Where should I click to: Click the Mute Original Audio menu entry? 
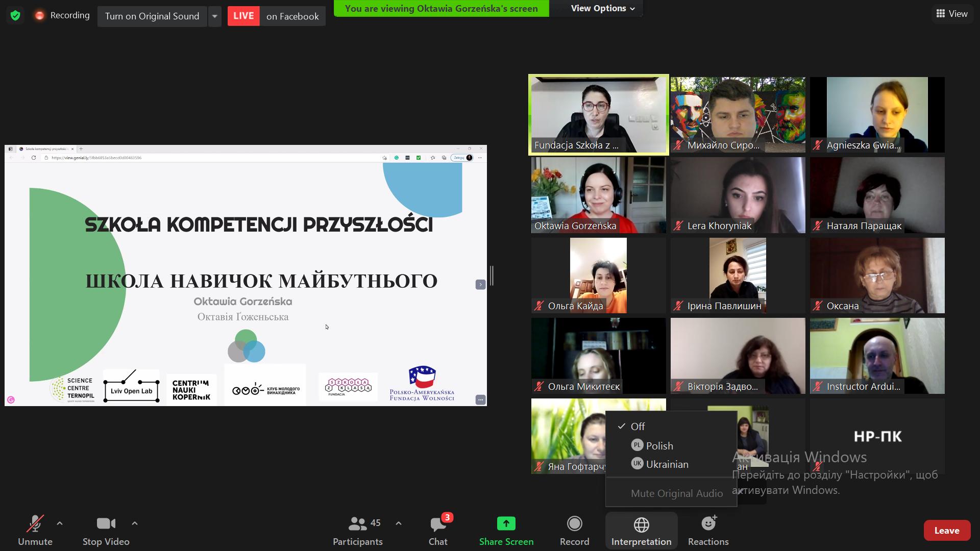676,493
